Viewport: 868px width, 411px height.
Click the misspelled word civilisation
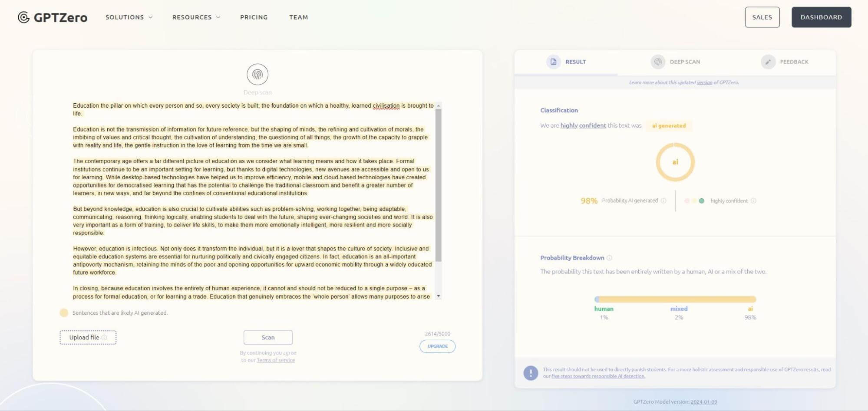pyautogui.click(x=386, y=105)
